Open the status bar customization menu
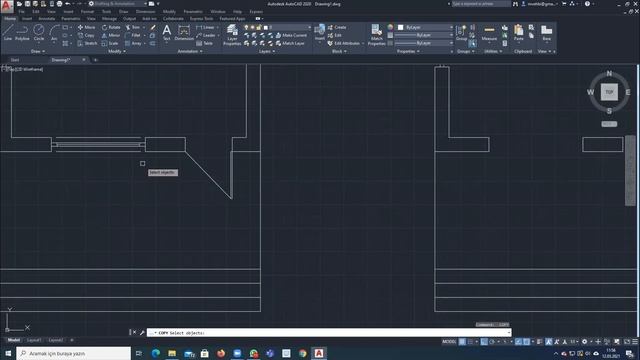The width and height of the screenshot is (640, 360). coord(635,342)
